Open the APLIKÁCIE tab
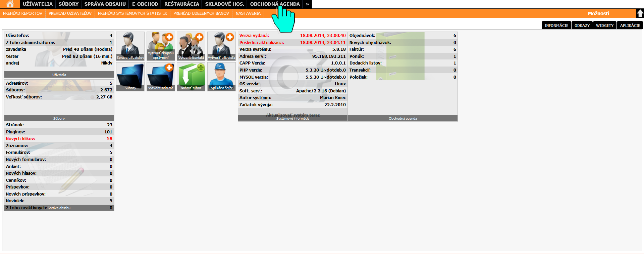 pos(630,26)
